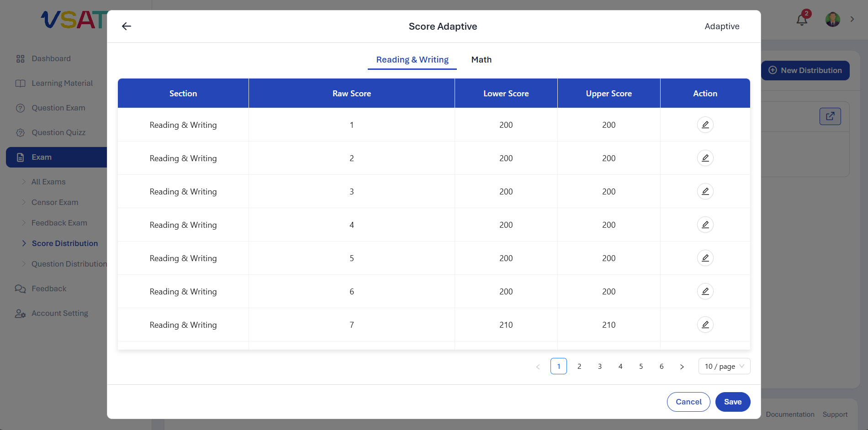Edit the Raw Score 4 row
This screenshot has height=430, width=868.
click(x=705, y=225)
